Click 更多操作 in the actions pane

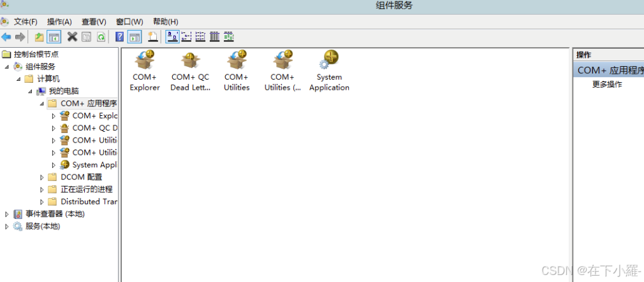click(607, 85)
